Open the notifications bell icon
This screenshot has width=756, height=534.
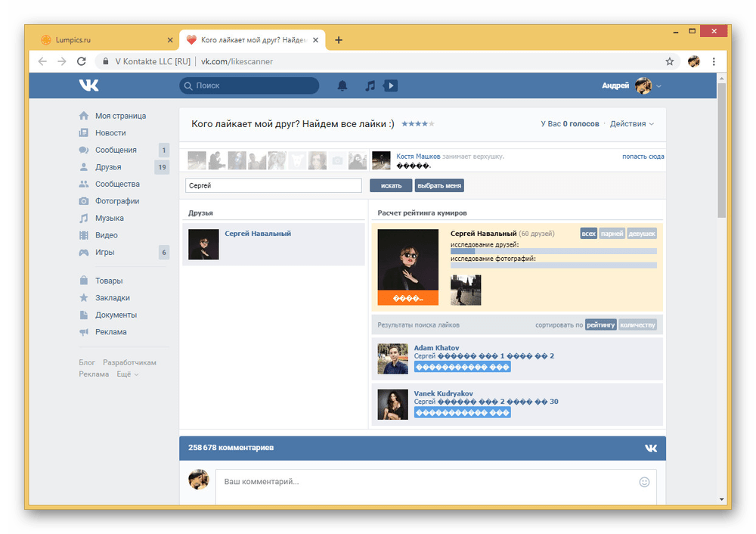pos(342,86)
